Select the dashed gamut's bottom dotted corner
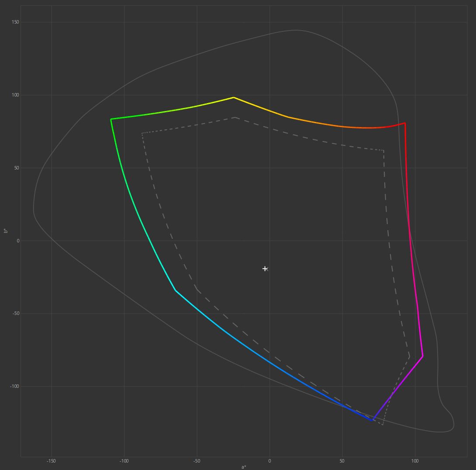The height and width of the screenshot is (470, 476). click(x=383, y=424)
